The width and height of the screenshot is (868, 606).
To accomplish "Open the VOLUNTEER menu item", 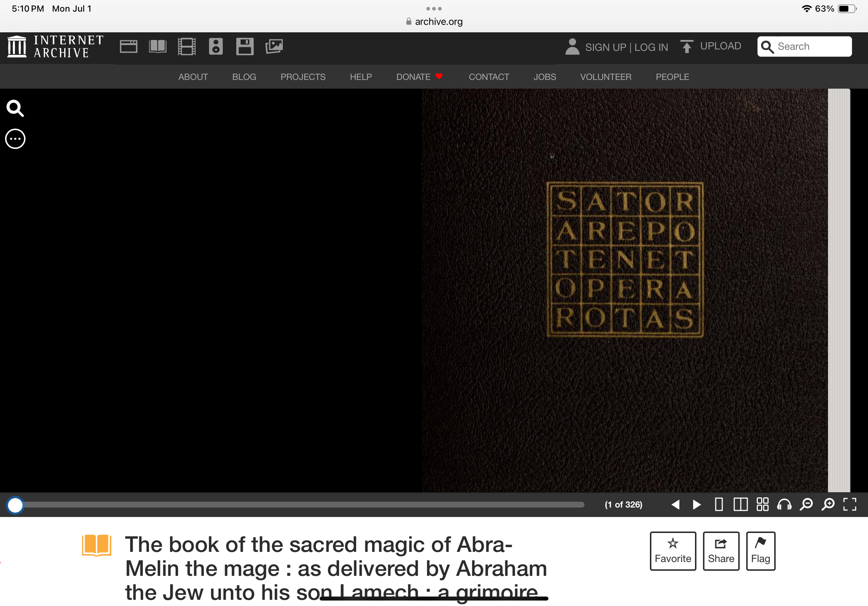I will coord(606,77).
